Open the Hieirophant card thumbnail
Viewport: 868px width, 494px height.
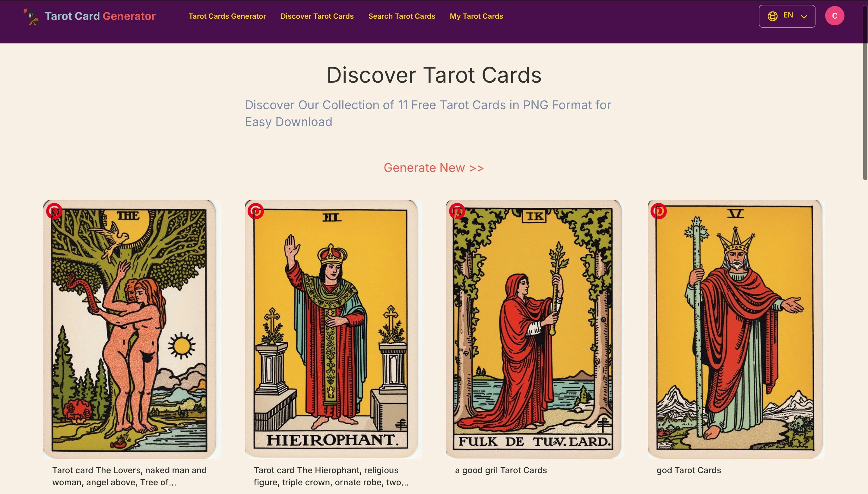pos(333,329)
